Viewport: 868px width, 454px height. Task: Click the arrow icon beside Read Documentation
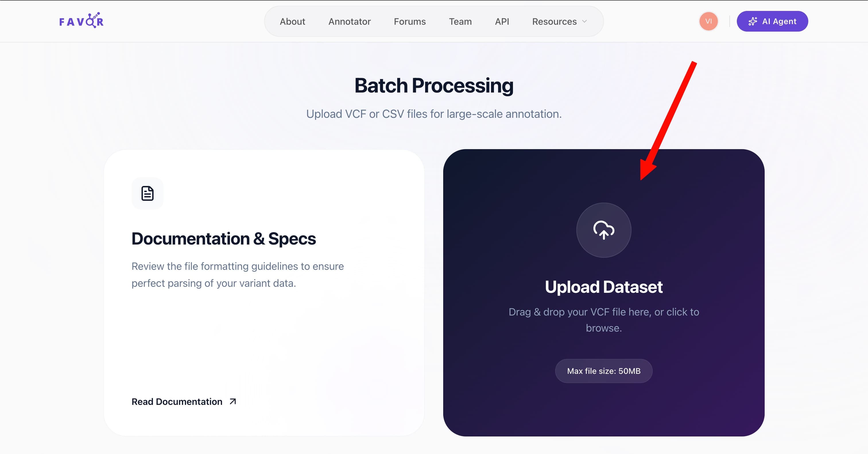point(232,401)
